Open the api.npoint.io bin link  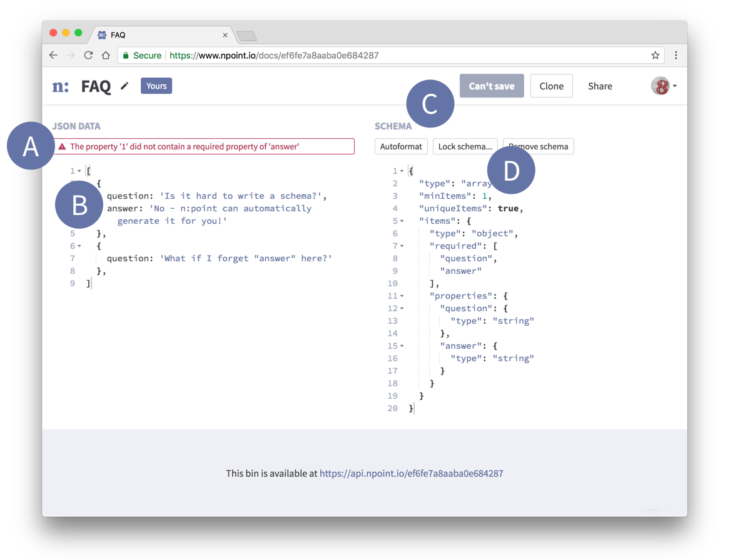point(411,474)
